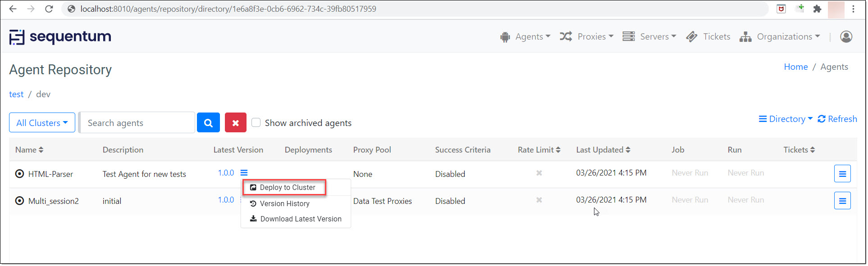Click the 'Data Test Proxies' cell
Image resolution: width=868 pixels, height=266 pixels.
382,201
